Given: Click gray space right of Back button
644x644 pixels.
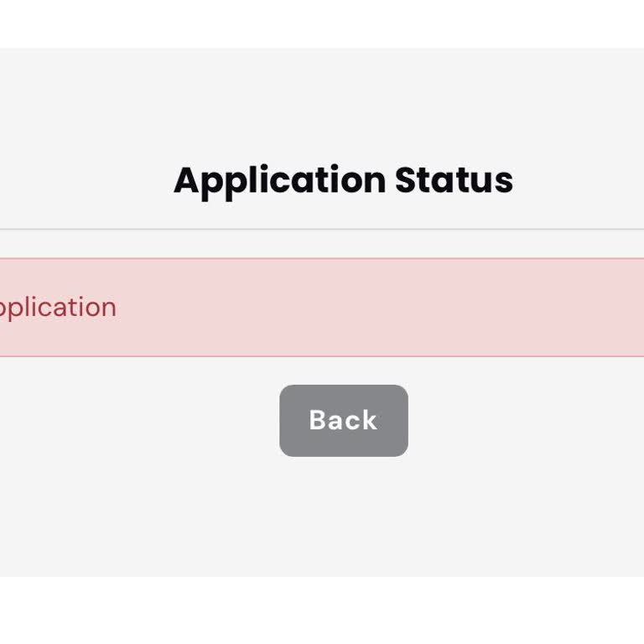Looking at the screenshot, I should pyautogui.click(x=526, y=421).
